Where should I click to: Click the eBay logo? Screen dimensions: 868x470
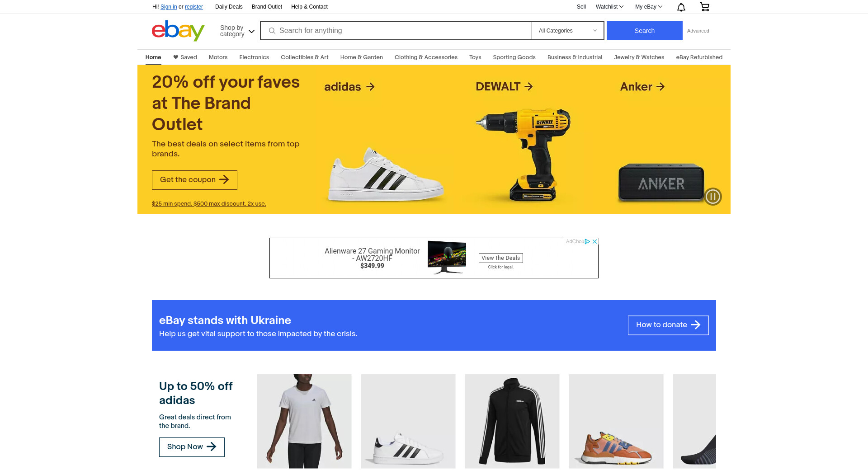pos(178,31)
